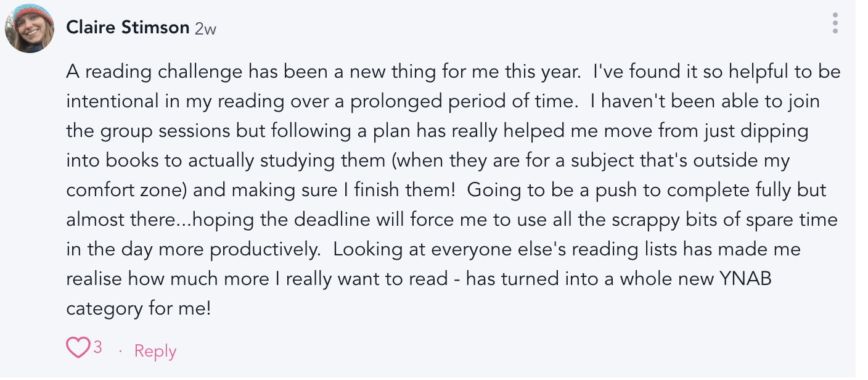Click the line beginning 'the group sessions'
The height and width of the screenshot is (380, 868).
(437, 131)
